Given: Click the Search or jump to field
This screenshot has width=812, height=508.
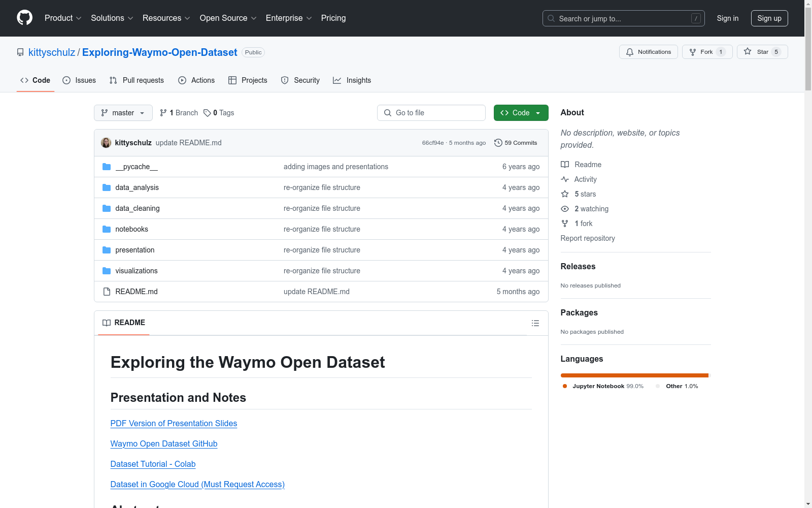Looking at the screenshot, I should click(624, 18).
